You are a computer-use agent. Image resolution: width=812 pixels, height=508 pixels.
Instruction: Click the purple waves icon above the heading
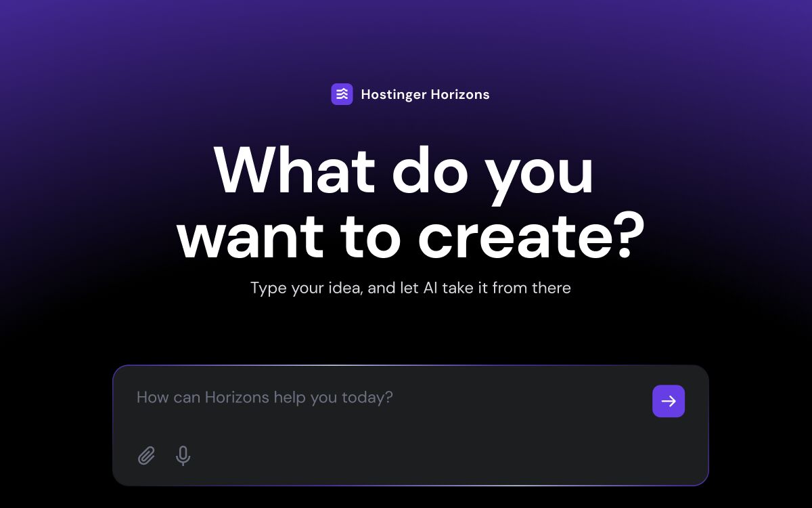[x=342, y=94]
